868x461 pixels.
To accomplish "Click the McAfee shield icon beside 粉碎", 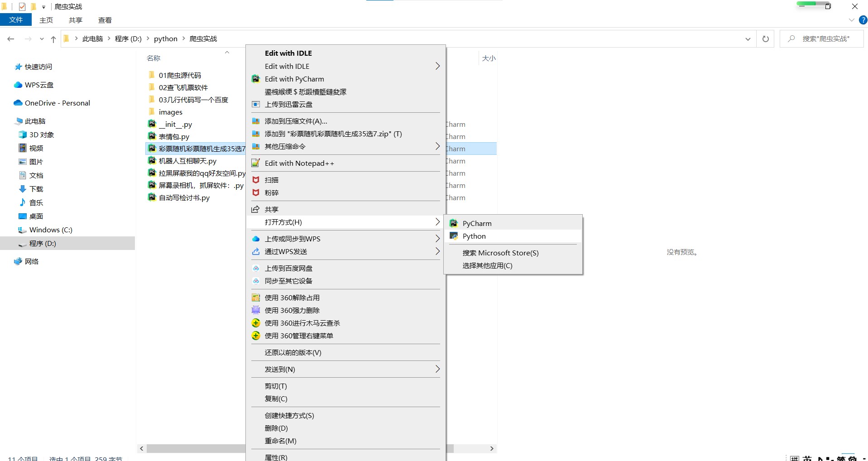I will click(x=256, y=192).
